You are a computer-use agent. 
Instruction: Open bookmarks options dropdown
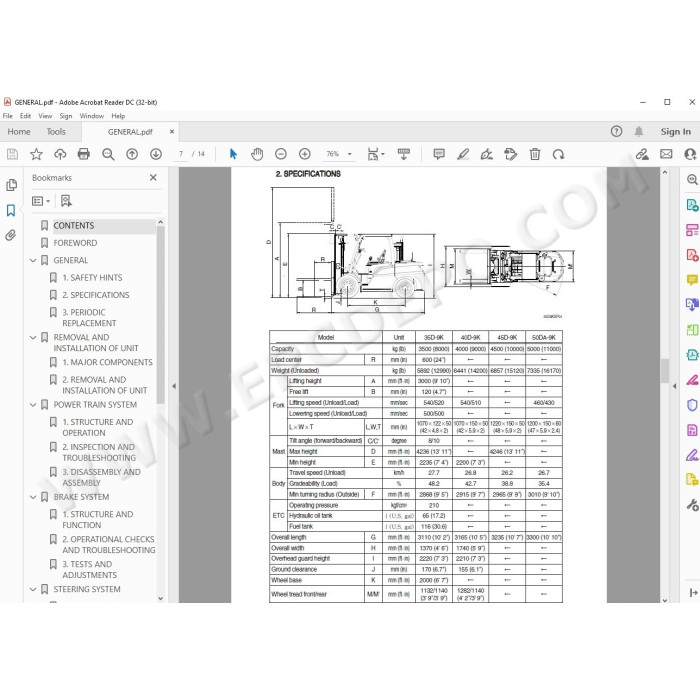tap(41, 201)
